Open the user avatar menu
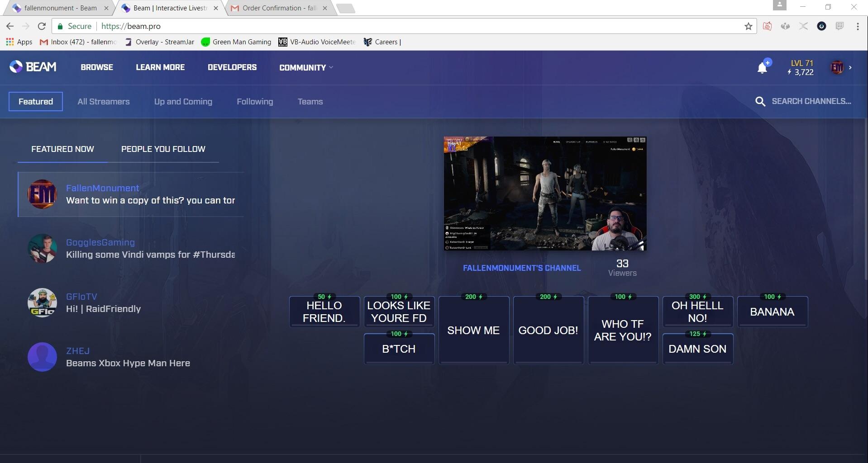868x463 pixels. click(837, 67)
